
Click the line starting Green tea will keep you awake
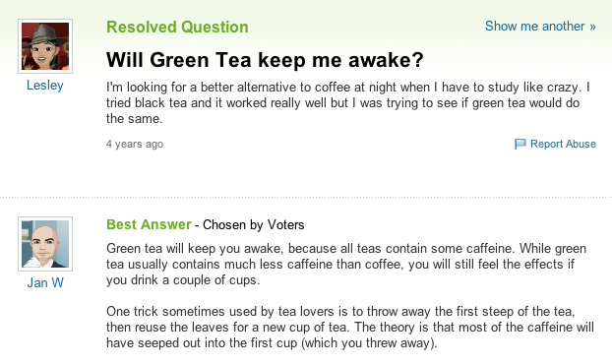click(346, 249)
